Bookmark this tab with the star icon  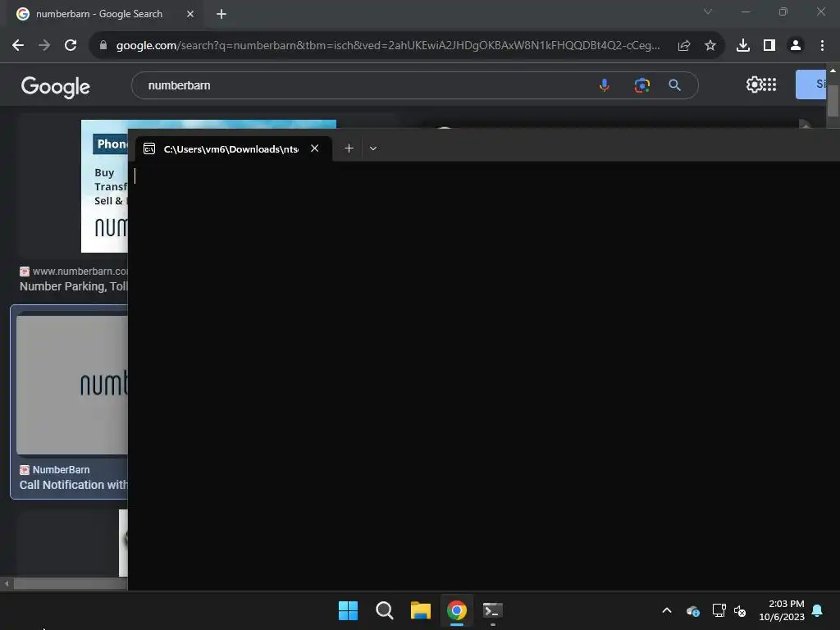coord(710,46)
